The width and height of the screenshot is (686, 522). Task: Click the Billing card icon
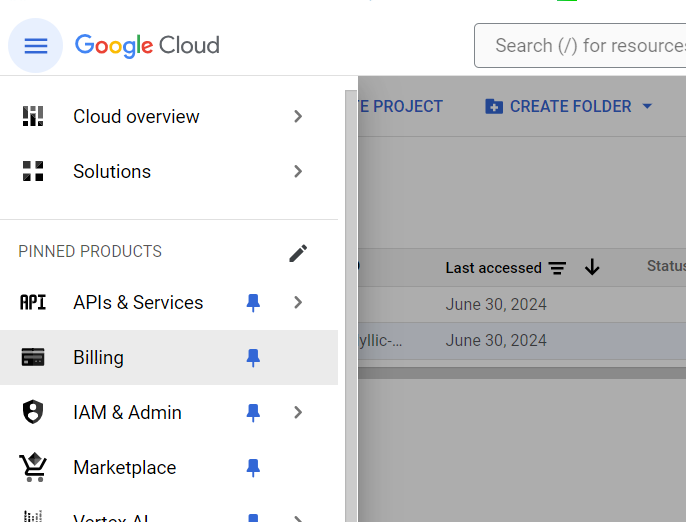coord(33,358)
